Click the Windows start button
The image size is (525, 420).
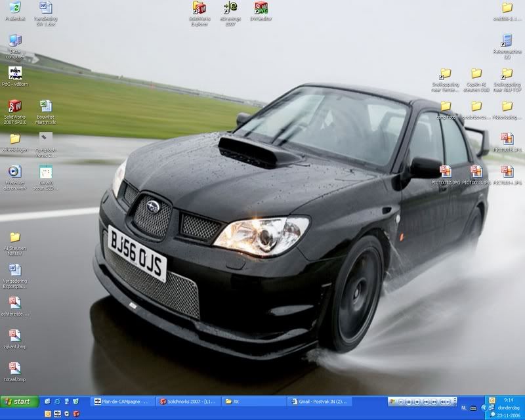(20, 402)
